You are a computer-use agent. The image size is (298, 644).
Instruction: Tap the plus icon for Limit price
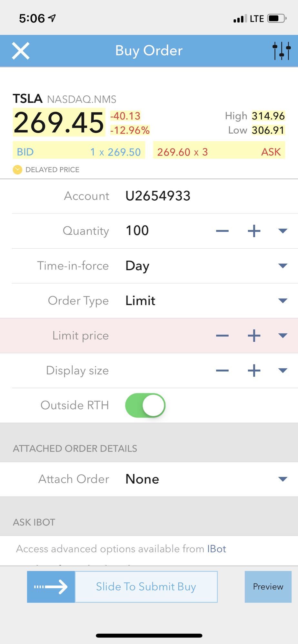coord(254,336)
